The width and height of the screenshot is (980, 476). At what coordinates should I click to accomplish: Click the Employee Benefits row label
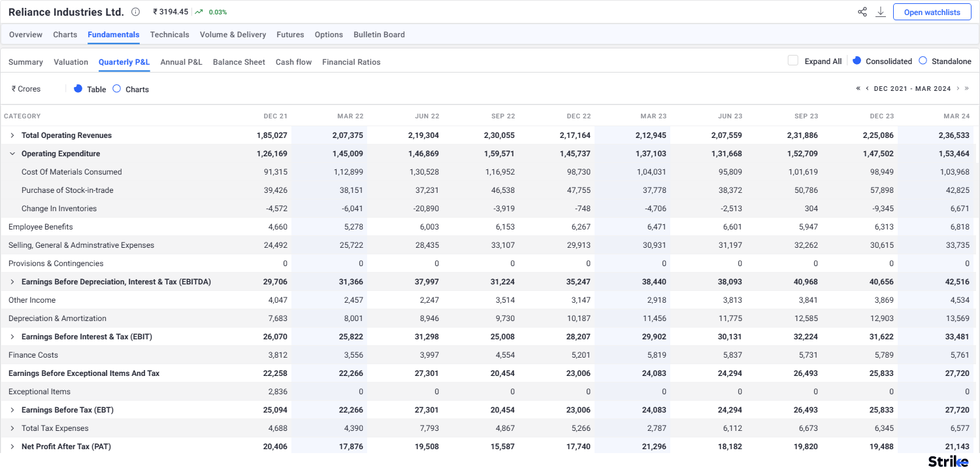(x=41, y=227)
